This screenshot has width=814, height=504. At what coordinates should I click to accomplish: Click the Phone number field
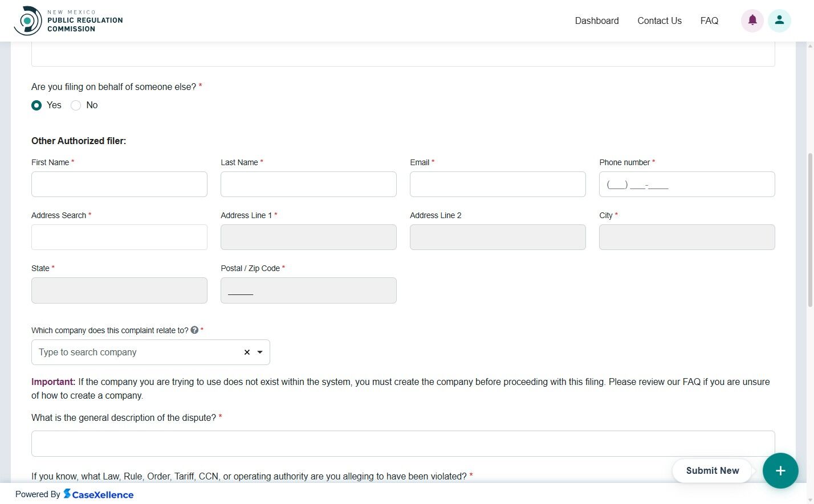click(686, 184)
